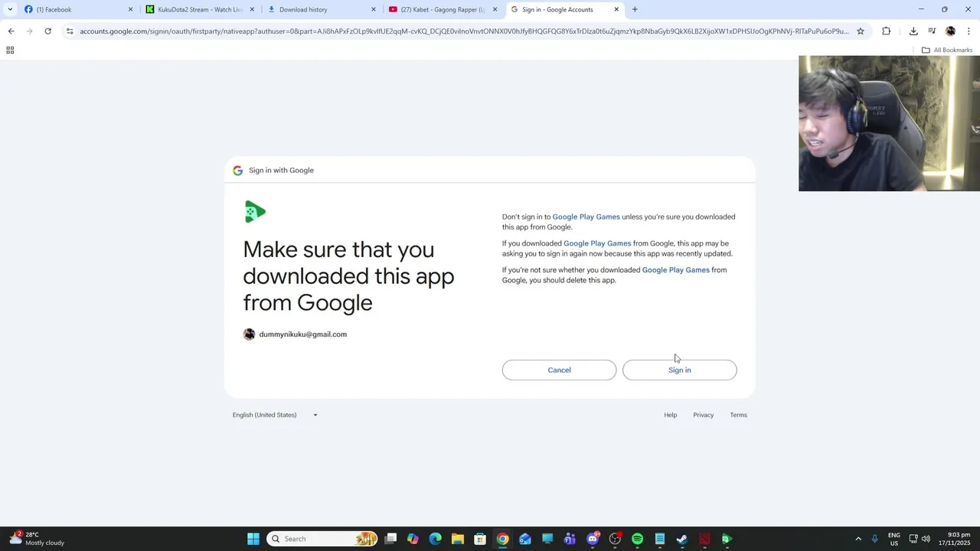Click the microphone icon in system tray
This screenshot has width=980, height=551.
875,539
